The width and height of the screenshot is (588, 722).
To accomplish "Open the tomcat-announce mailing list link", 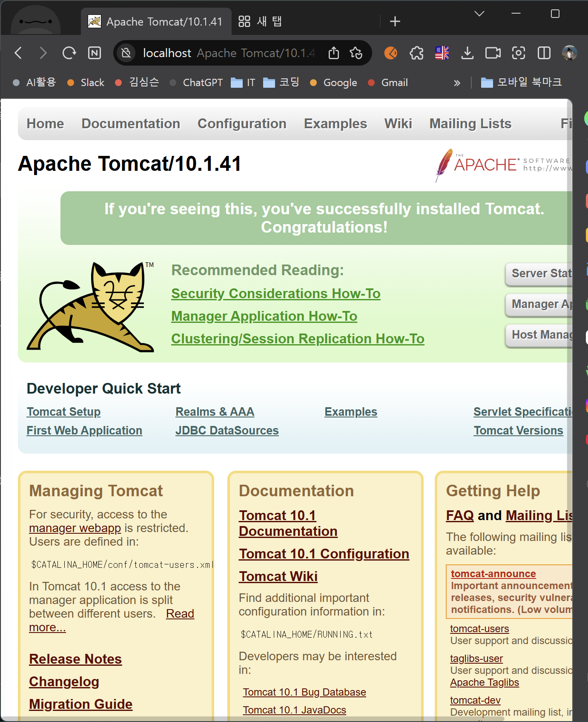I will coord(493,574).
